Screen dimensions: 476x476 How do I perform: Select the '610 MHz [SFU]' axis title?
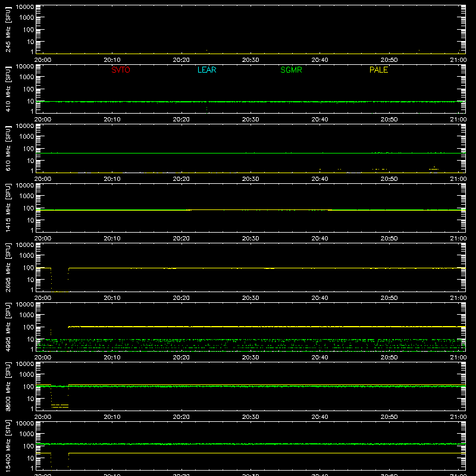[x=8, y=148]
